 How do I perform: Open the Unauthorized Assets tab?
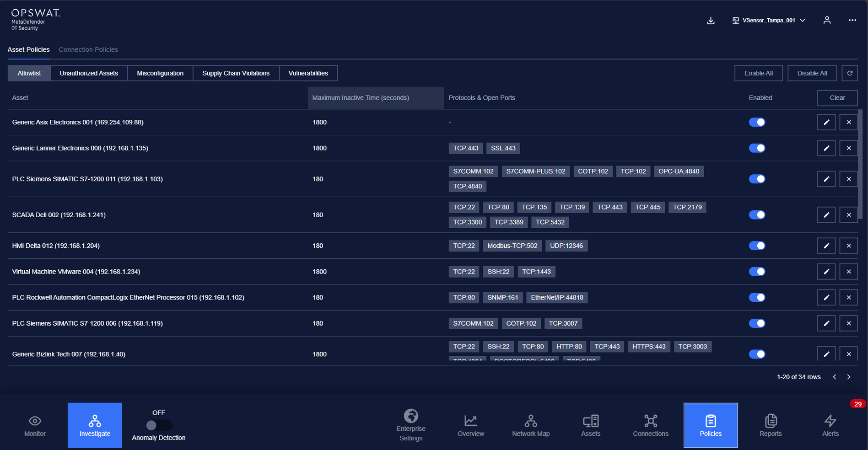coord(89,73)
